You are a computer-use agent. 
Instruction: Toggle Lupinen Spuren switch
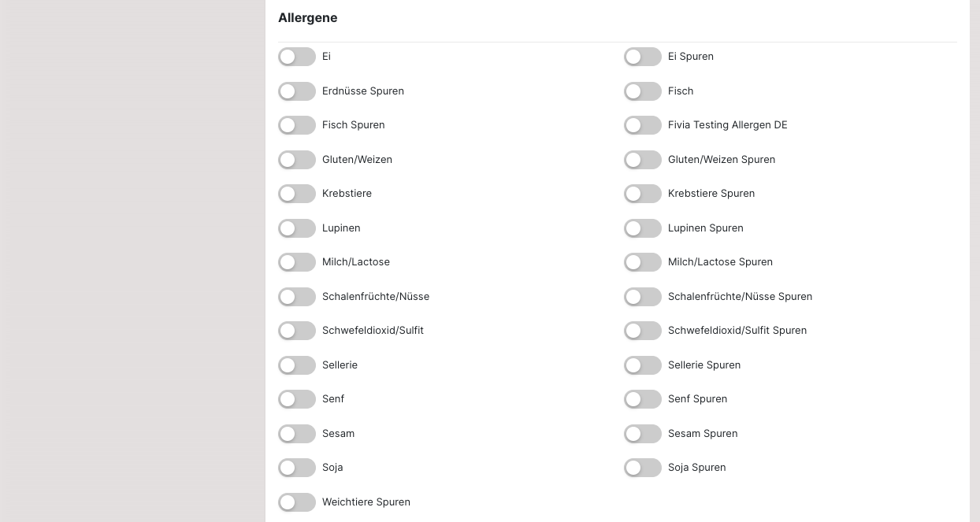643,228
